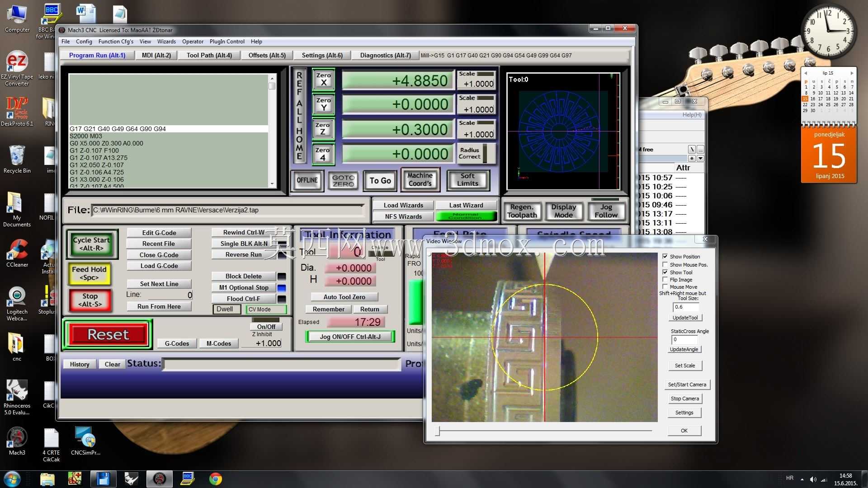
Task: Zero the 4th axis DRO
Action: pos(323,154)
